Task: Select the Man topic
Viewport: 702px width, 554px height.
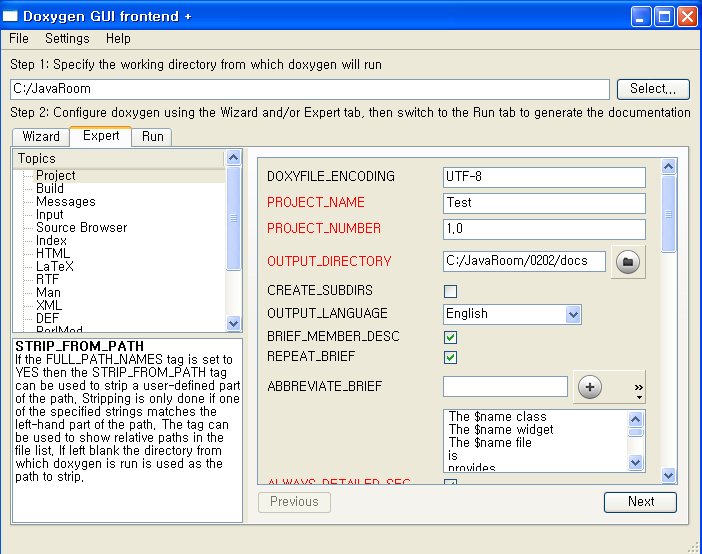Action: (48, 292)
